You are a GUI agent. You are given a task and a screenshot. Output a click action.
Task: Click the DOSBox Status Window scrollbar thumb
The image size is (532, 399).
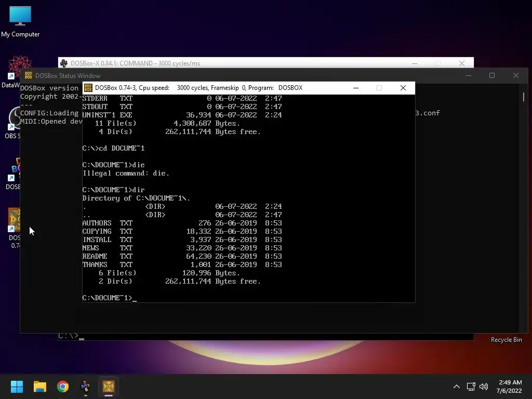pyautogui.click(x=524, y=97)
